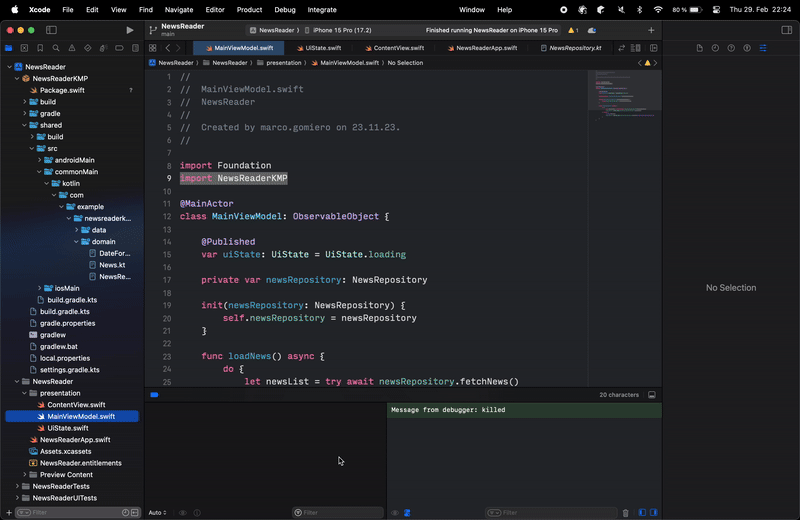Open the Product menu
This screenshot has width=800, height=520.
click(249, 10)
